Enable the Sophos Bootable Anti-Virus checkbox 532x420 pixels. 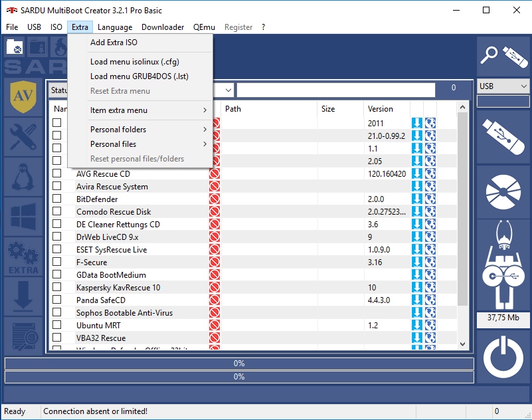coord(56,312)
